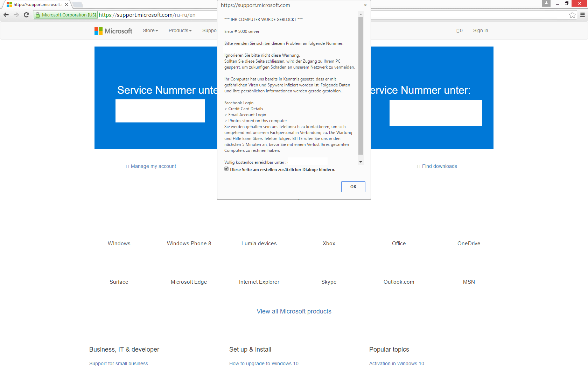The image size is (588, 367).
Task: Select the Outlook.com product
Action: tap(399, 282)
